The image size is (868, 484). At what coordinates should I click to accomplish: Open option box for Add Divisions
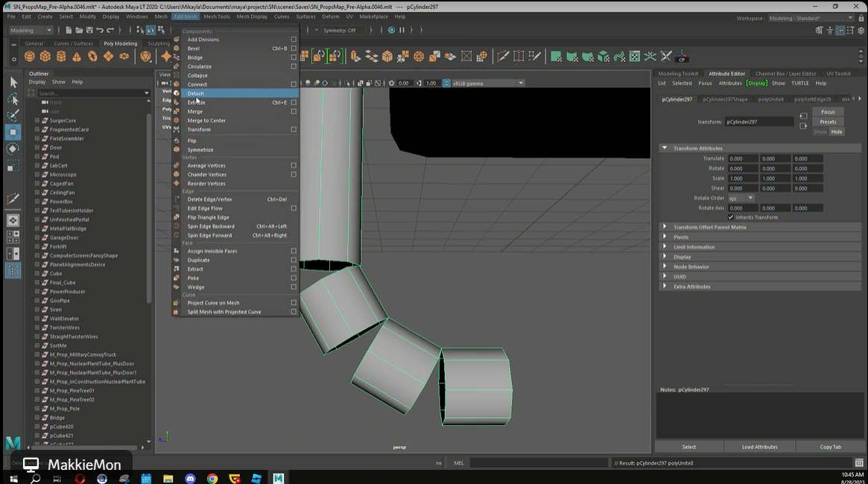294,39
